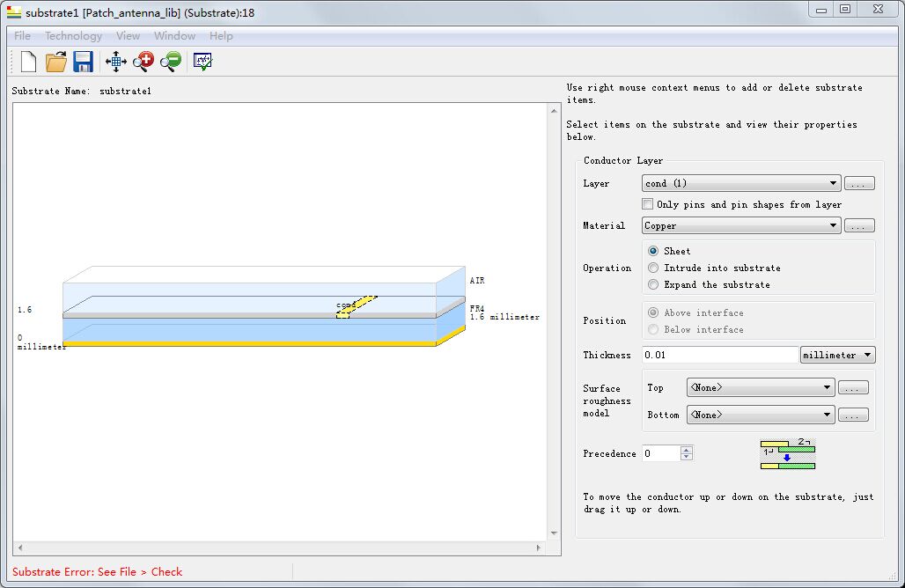This screenshot has height=588, width=905.
Task: Click the horizontal scrollbar left arrow
Action: [20, 548]
